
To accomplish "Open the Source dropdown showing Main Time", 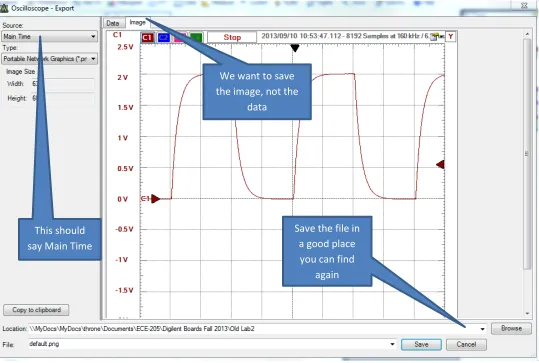I will click(x=50, y=36).
